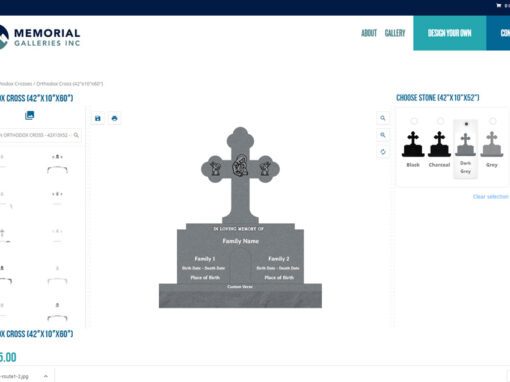Viewport: 510px width, 382px height.
Task: Click the print design icon
Action: click(x=114, y=118)
